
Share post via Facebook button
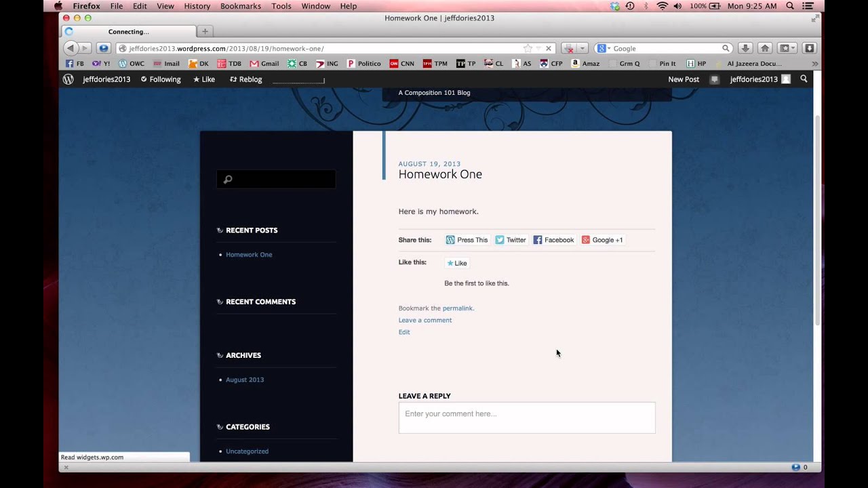coord(553,240)
